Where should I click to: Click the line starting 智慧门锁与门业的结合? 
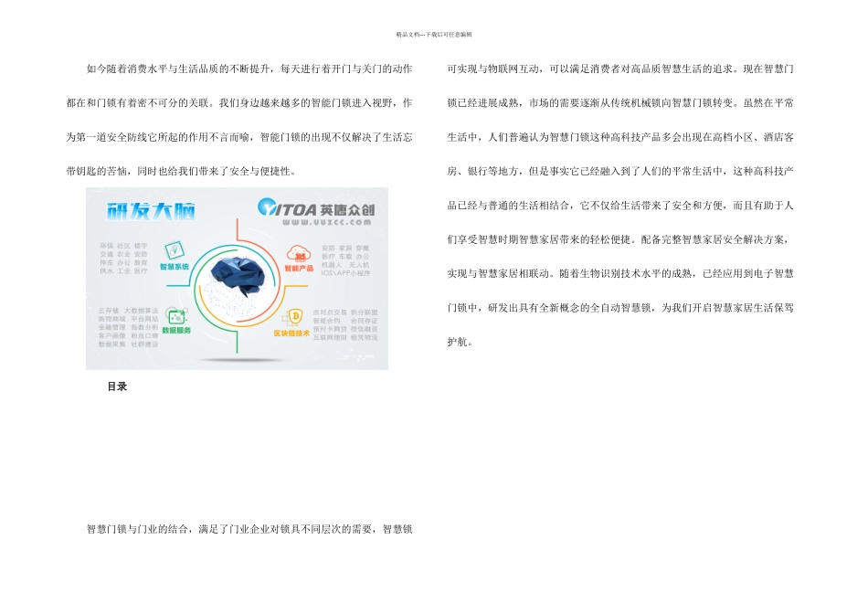click(x=249, y=529)
